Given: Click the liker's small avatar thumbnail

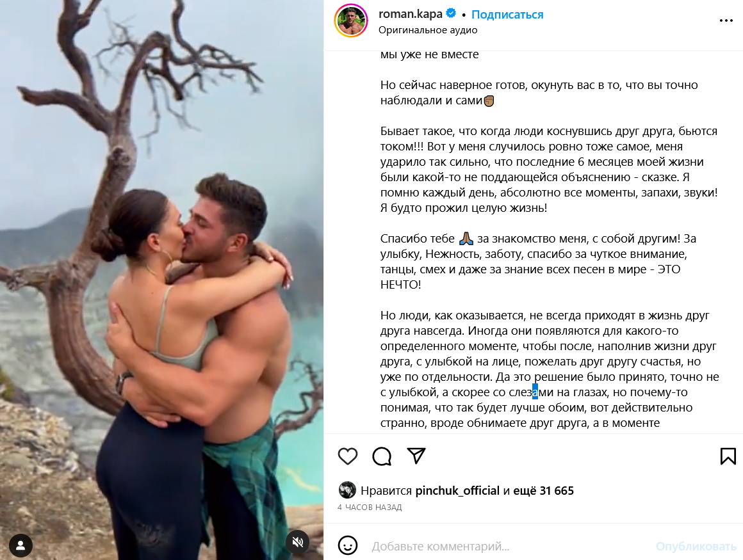Looking at the screenshot, I should [x=347, y=490].
